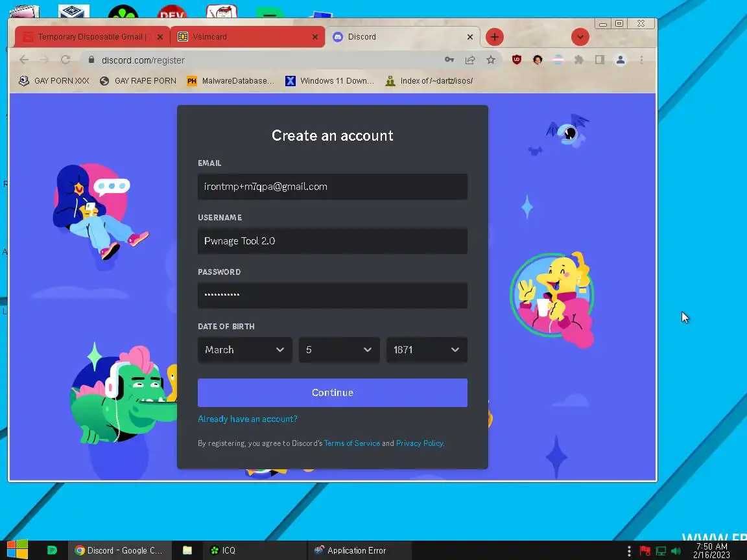Toggle the browser side panel icon

coord(599,60)
